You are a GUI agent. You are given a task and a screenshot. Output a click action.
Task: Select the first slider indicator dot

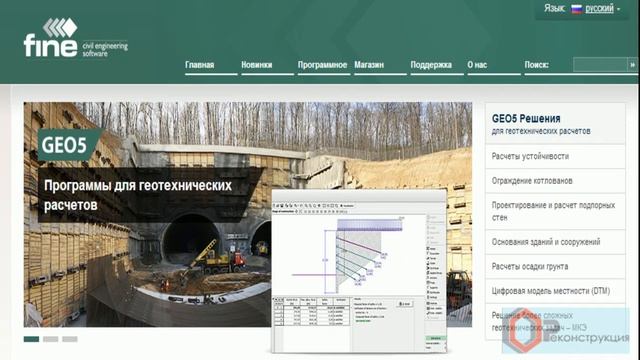click(31, 339)
